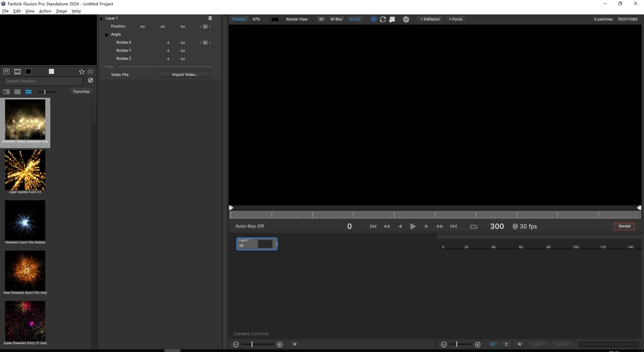The height and width of the screenshot is (352, 644).
Task: Toggle the H.U.D. display
Action: (x=355, y=19)
